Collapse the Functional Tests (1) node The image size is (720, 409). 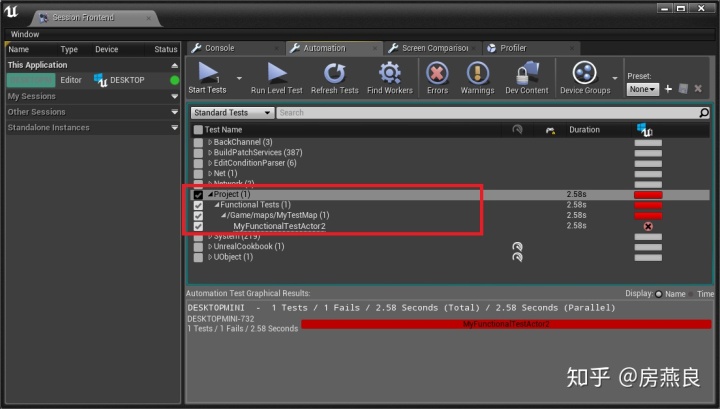point(217,205)
